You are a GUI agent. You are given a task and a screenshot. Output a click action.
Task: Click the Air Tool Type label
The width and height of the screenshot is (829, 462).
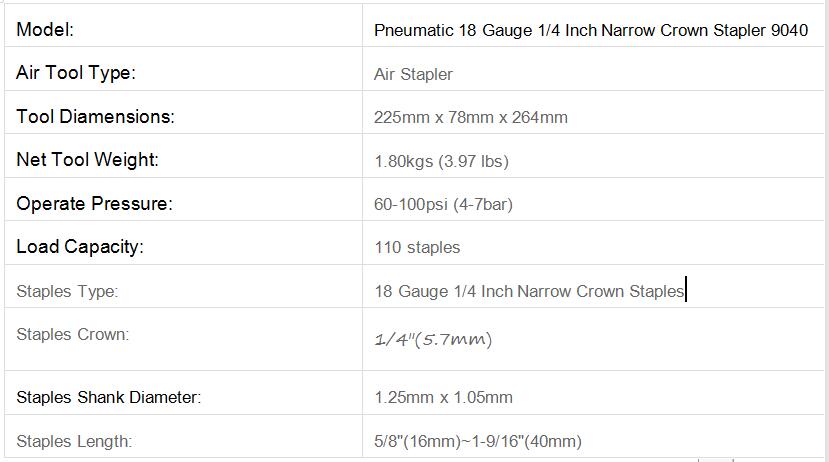coord(76,72)
